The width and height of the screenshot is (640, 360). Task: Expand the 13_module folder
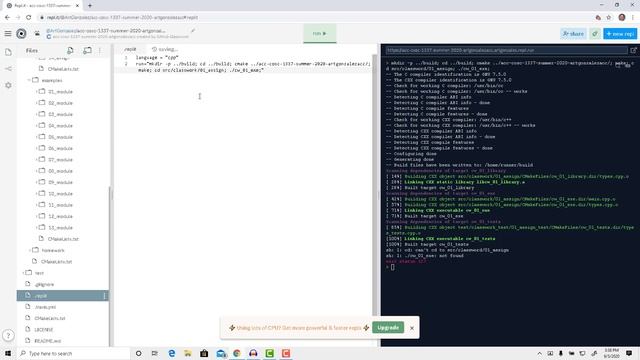[36, 227]
